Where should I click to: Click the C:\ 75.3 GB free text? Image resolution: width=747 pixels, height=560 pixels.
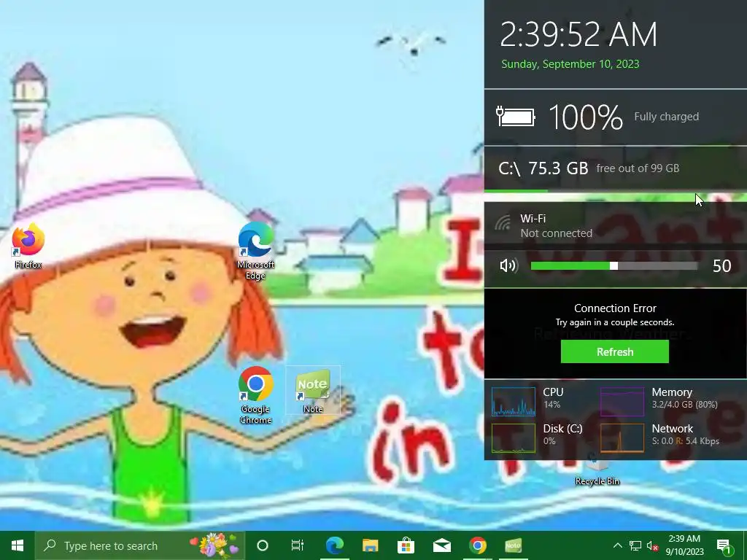(589, 168)
